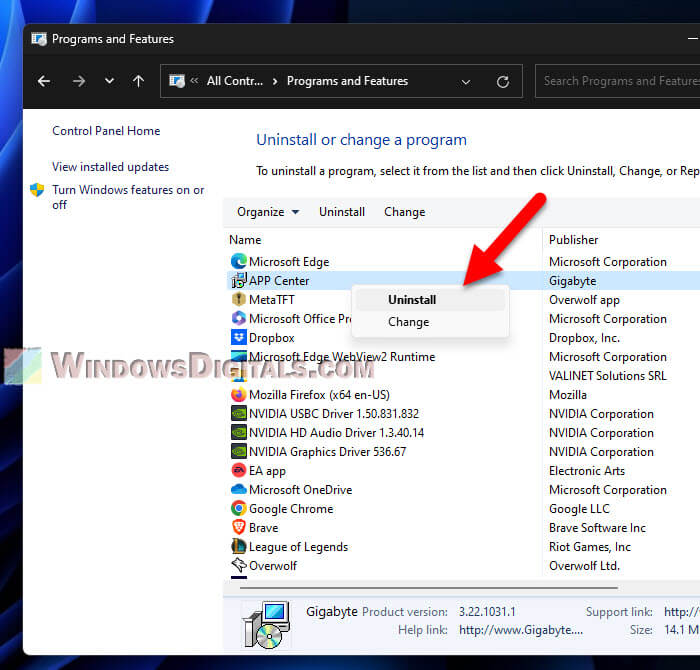This screenshot has width=700, height=670.
Task: Select the Dropbox icon
Action: point(239,337)
